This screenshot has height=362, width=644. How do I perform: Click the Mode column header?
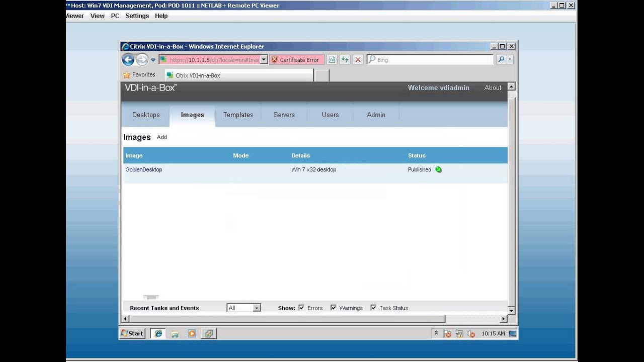point(241,155)
